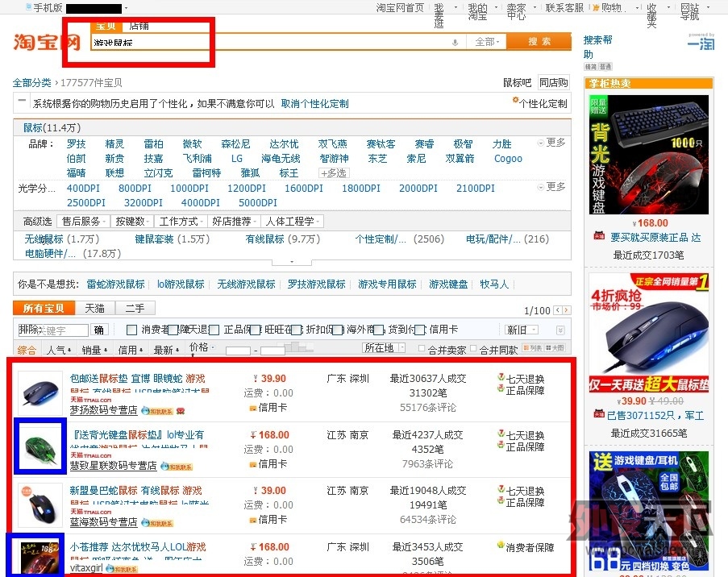Click 取消个性化定制 link
This screenshot has height=577, width=728.
(x=314, y=103)
